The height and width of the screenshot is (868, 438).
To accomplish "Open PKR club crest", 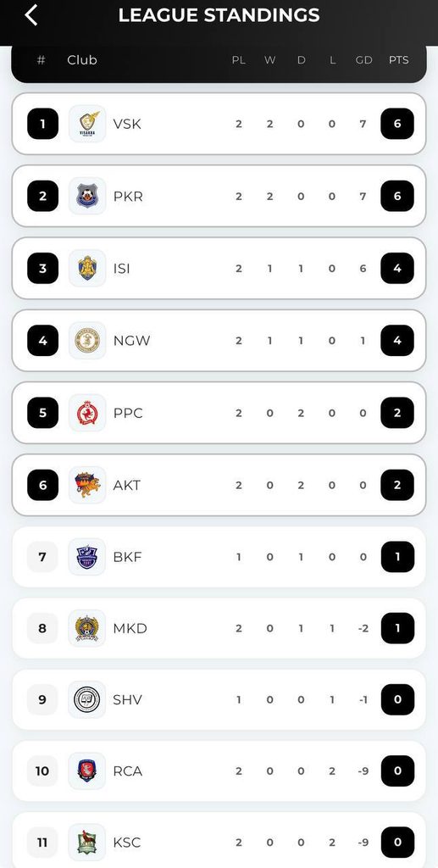I will click(87, 196).
